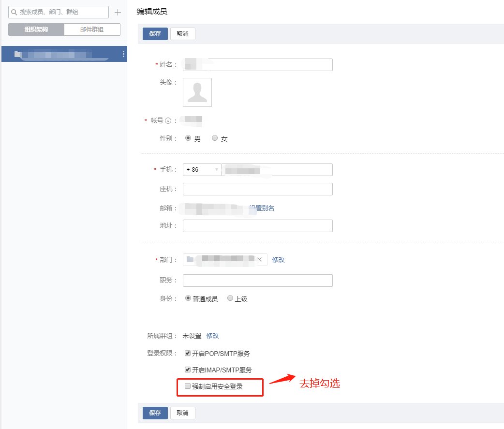The height and width of the screenshot is (429, 504).
Task: Click 修改 next to 所属群组
Action: 212,335
